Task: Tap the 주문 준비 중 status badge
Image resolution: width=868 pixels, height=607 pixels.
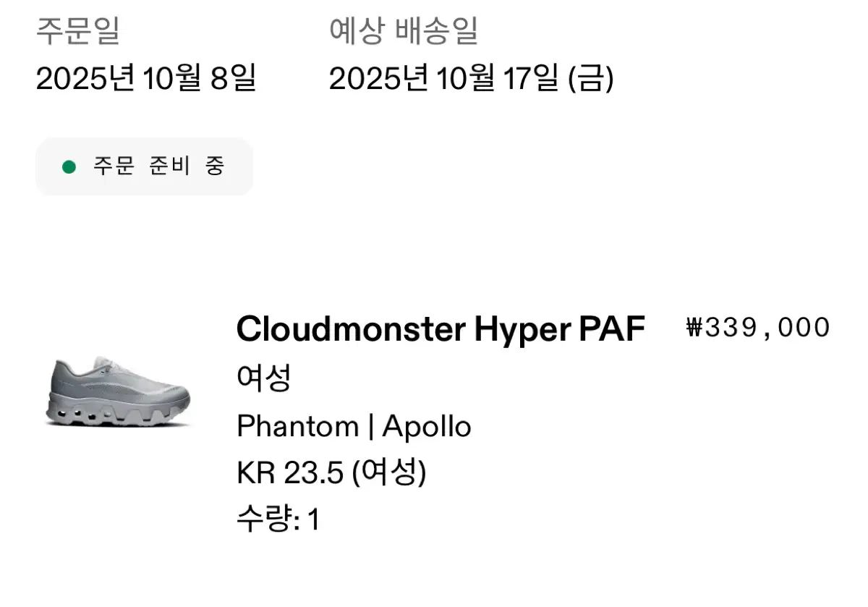Action: 145,167
